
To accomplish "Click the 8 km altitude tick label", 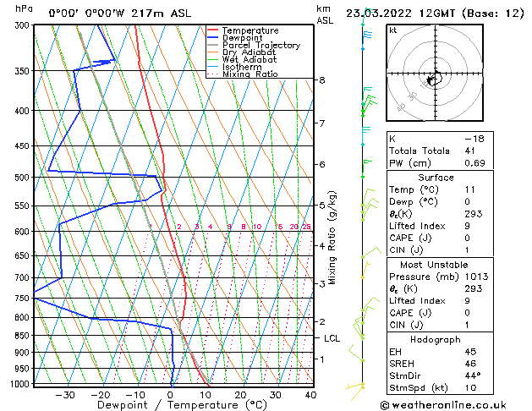I will [322, 80].
